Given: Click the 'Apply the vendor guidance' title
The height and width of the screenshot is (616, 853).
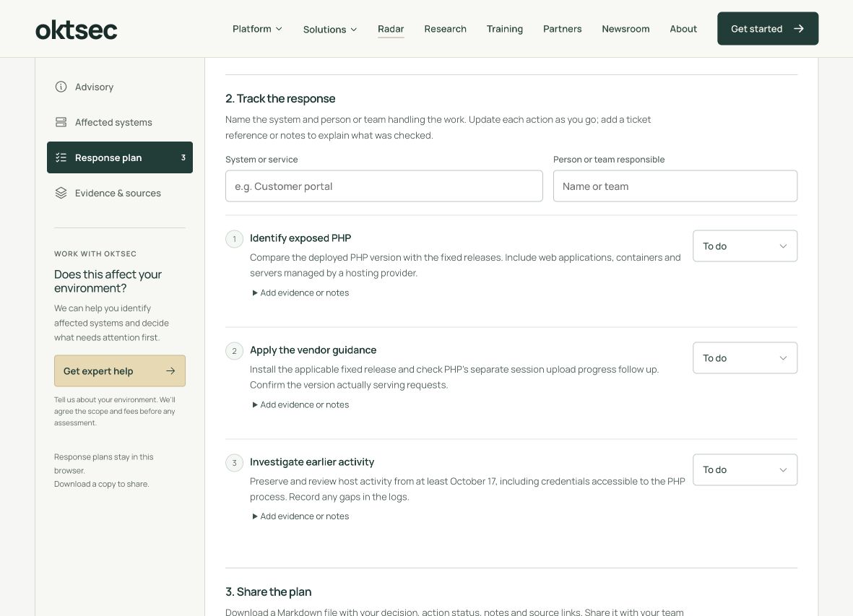Looking at the screenshot, I should (x=313, y=350).
